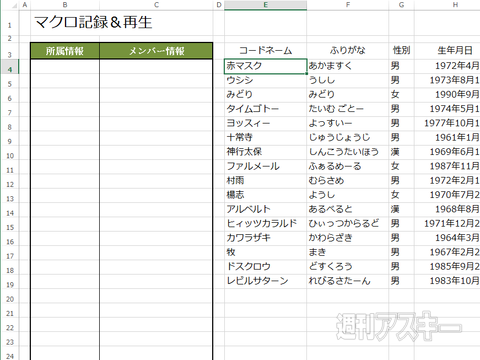Select the タイムゴトー cell
The width and height of the screenshot is (480, 360).
pyautogui.click(x=265, y=109)
